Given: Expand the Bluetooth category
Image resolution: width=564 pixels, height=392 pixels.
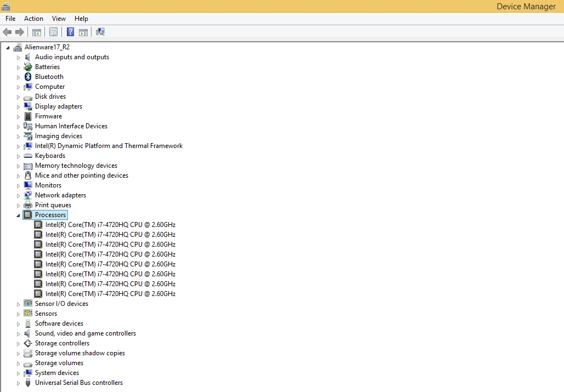Looking at the screenshot, I should point(18,77).
